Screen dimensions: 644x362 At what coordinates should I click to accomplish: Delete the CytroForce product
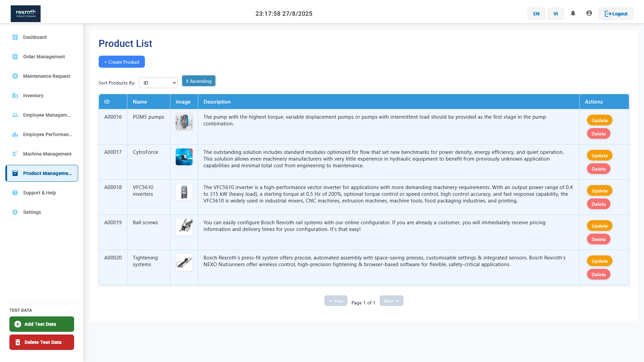pyautogui.click(x=598, y=169)
